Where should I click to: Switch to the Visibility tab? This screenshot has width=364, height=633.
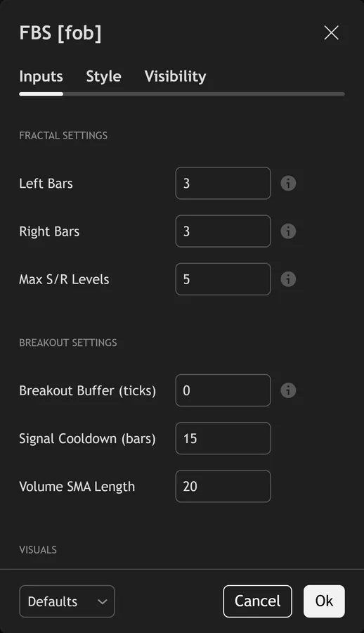(x=175, y=76)
